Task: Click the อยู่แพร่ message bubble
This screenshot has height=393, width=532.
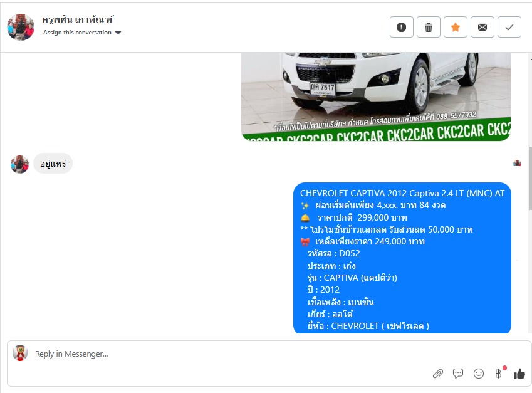Action: tap(53, 164)
